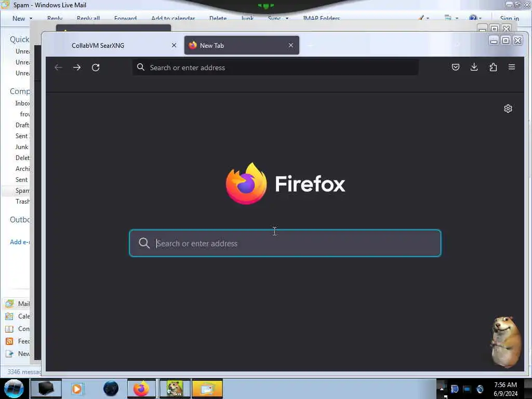
Task: Open the Junk folder in Windows Live Mail
Action: coord(22,147)
